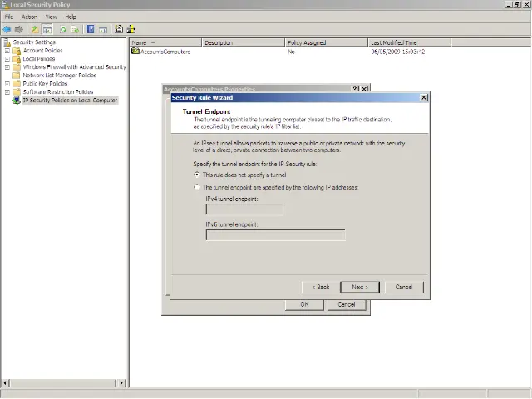
Task: Click the AccountsComputers policy icon
Action: point(135,52)
